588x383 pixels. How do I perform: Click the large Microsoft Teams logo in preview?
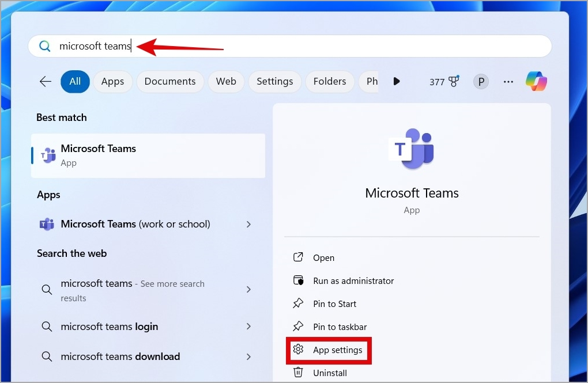[412, 149]
